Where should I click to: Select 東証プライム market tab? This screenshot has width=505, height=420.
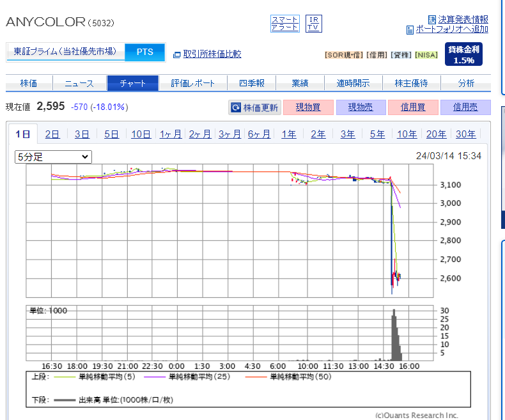pyautogui.click(x=65, y=52)
